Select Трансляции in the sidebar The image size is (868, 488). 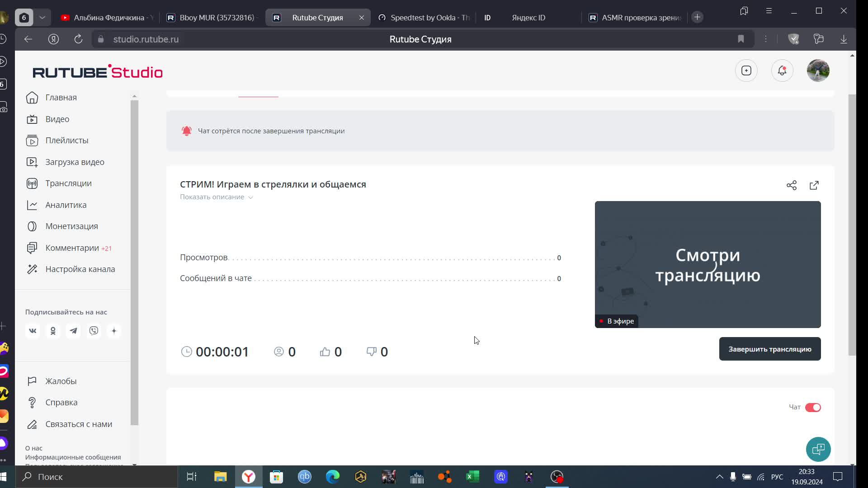[x=68, y=183]
